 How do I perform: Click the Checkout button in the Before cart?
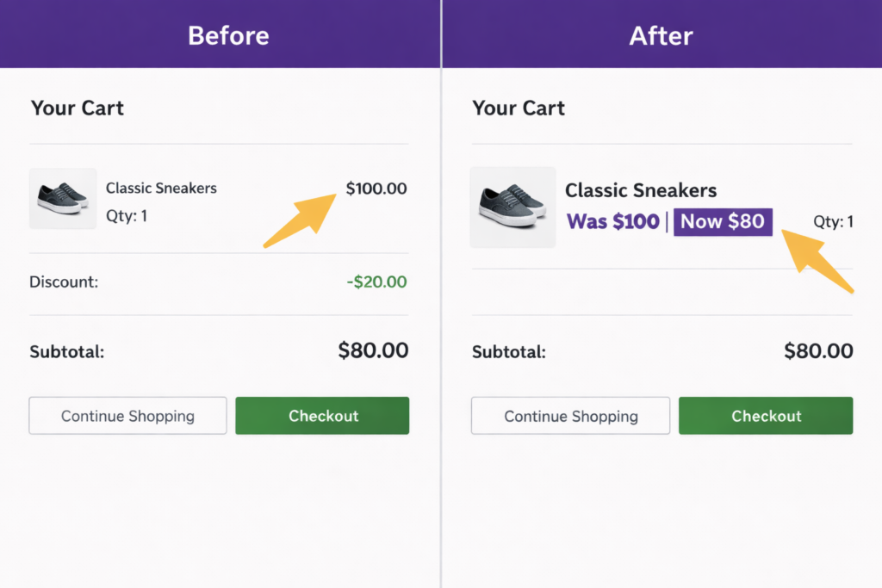point(322,416)
